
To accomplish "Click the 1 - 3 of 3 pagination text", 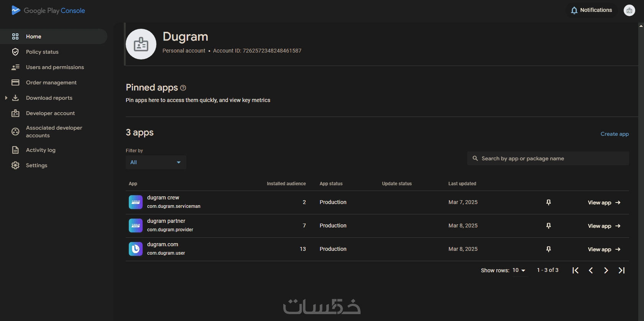I will [x=548, y=270].
